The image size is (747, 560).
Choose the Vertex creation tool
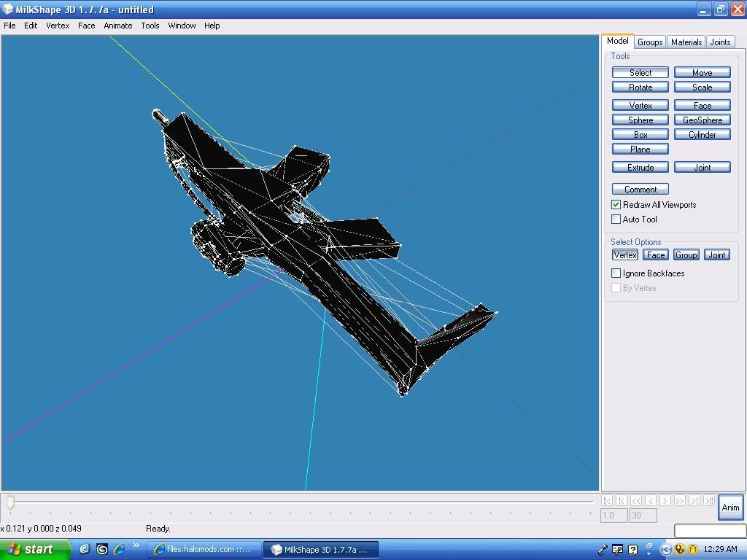[640, 105]
